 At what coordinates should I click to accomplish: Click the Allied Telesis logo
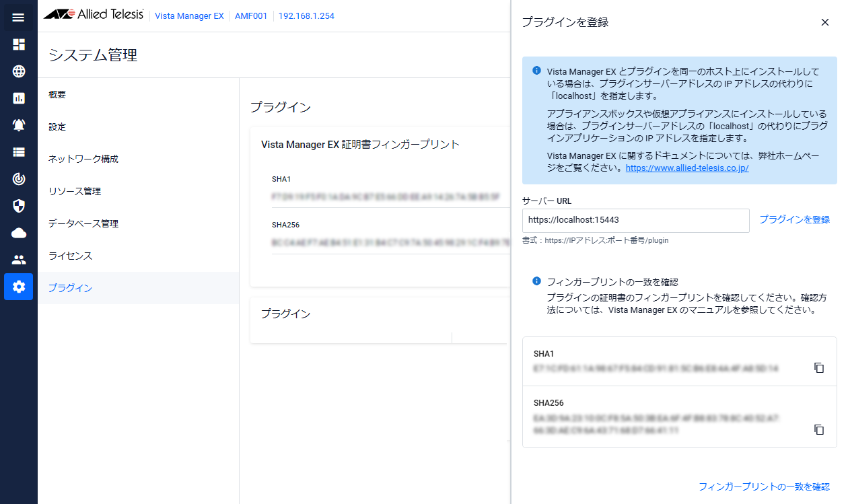click(x=94, y=15)
